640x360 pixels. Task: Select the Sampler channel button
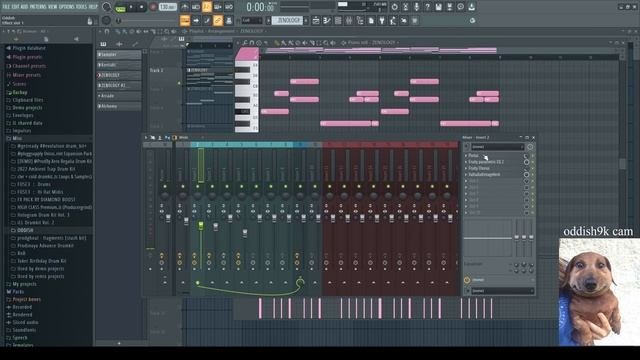click(119, 55)
